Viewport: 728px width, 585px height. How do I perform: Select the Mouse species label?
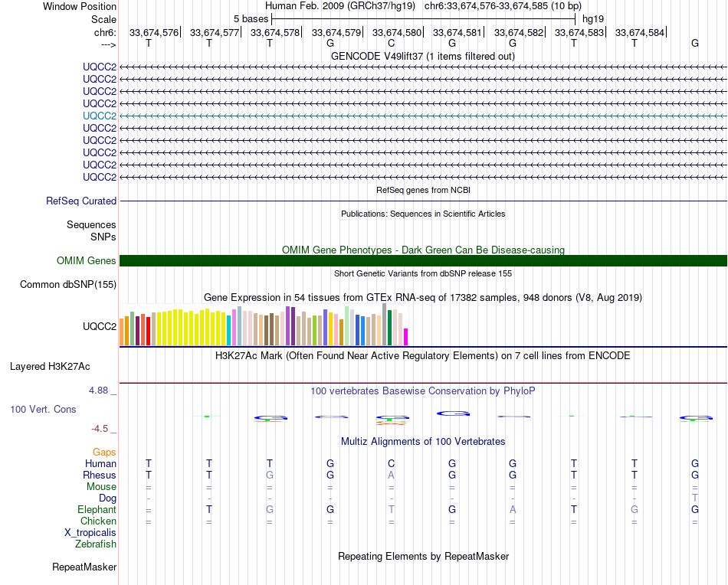(101, 487)
